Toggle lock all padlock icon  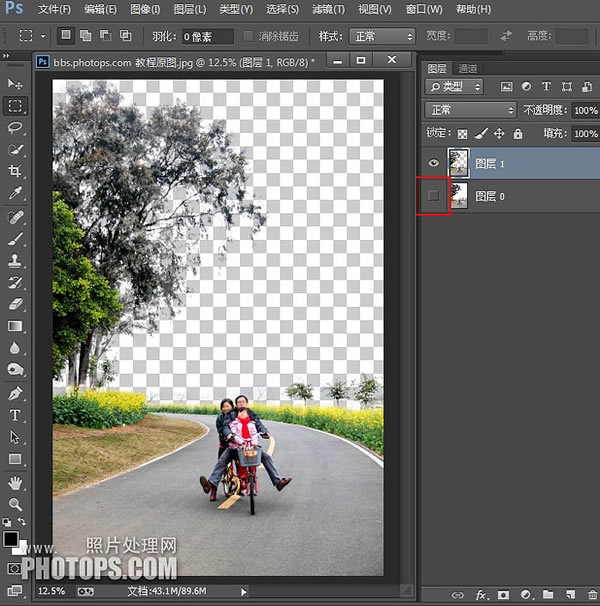tap(518, 134)
